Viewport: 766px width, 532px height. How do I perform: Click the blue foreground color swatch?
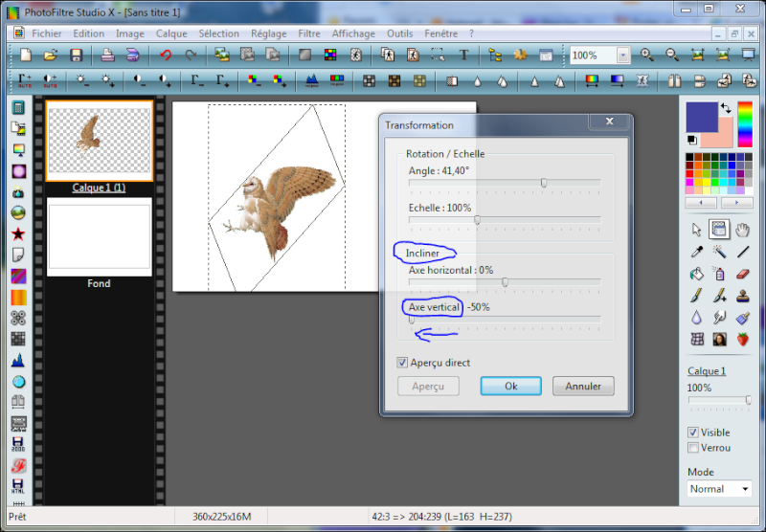tap(702, 117)
